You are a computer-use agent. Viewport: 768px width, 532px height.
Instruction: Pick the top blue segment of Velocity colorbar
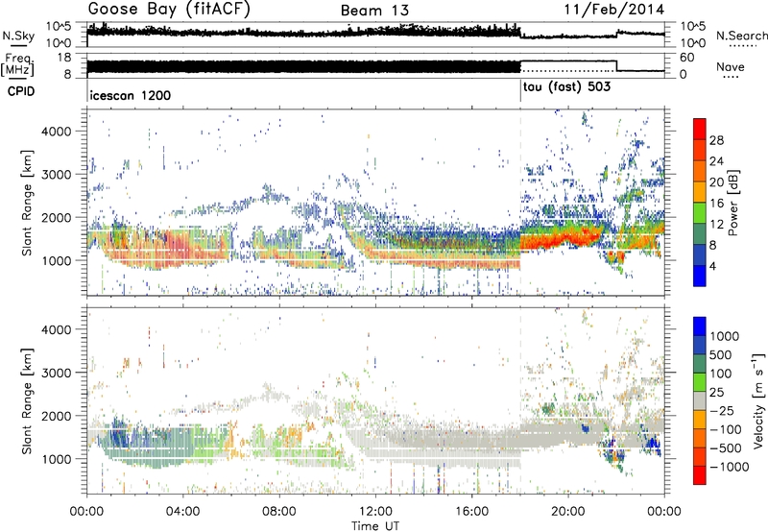tap(700, 326)
